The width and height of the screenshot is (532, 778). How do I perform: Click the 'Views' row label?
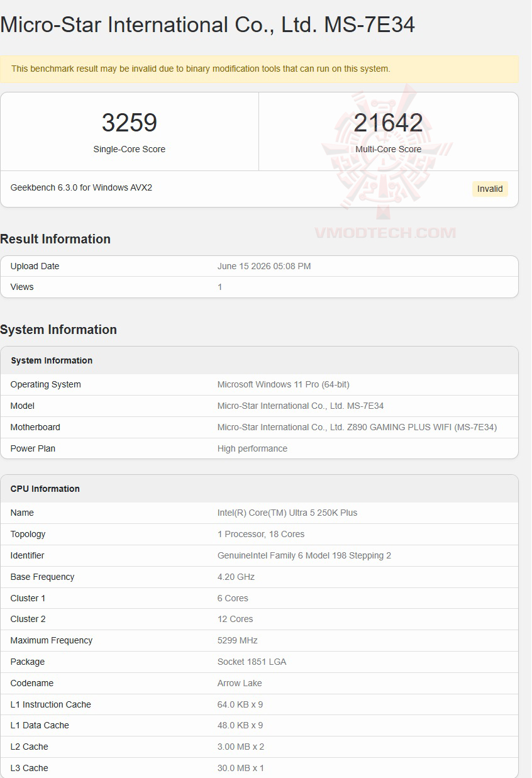22,287
